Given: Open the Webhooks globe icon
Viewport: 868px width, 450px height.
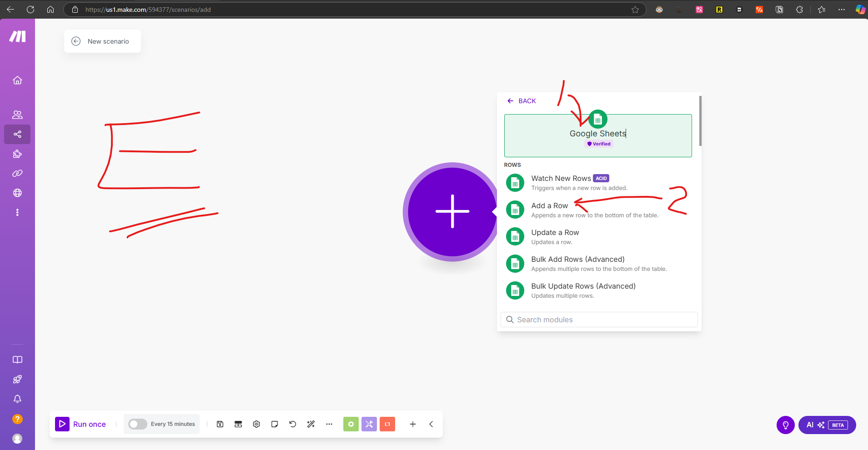Looking at the screenshot, I should pos(17,193).
